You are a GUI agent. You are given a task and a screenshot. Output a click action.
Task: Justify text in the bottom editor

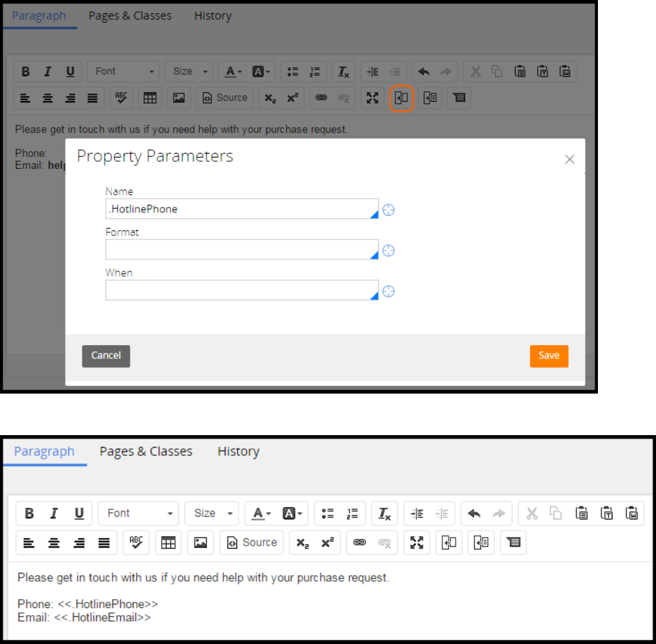click(x=104, y=543)
